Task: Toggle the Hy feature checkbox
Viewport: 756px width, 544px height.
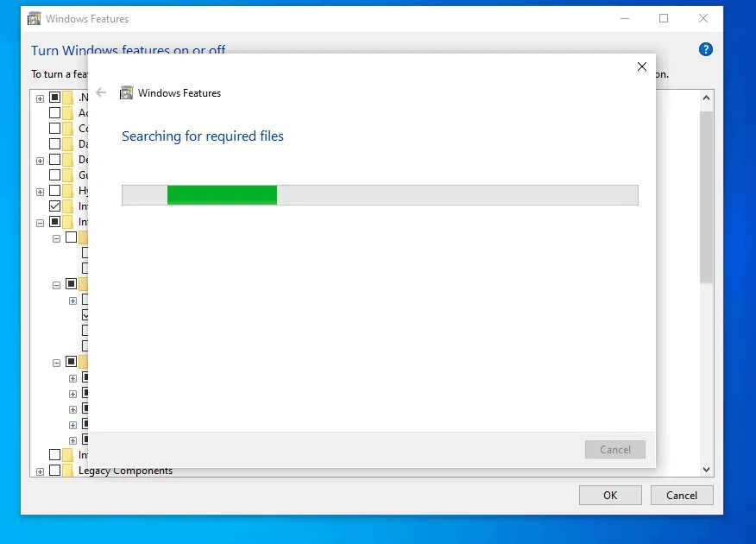Action: point(55,191)
